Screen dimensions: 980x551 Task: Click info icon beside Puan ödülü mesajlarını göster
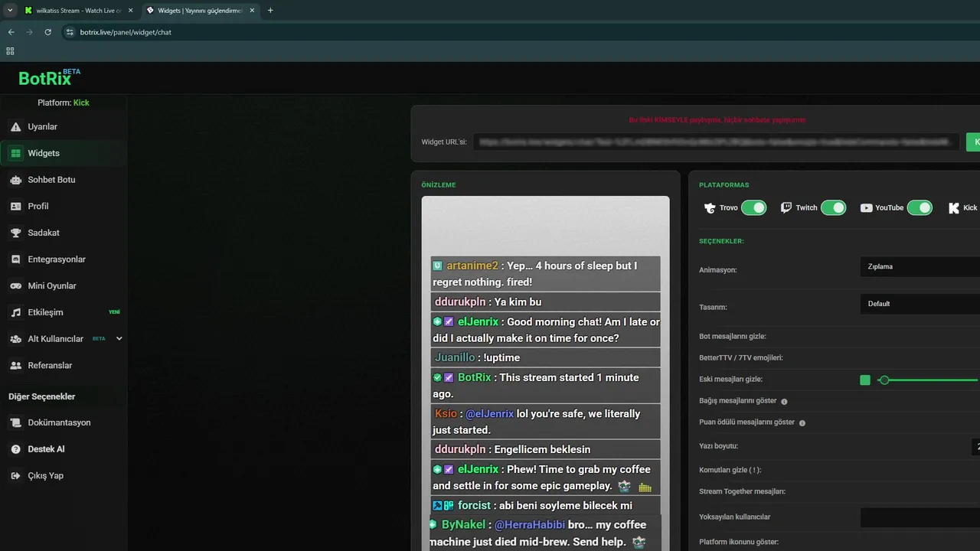(802, 422)
